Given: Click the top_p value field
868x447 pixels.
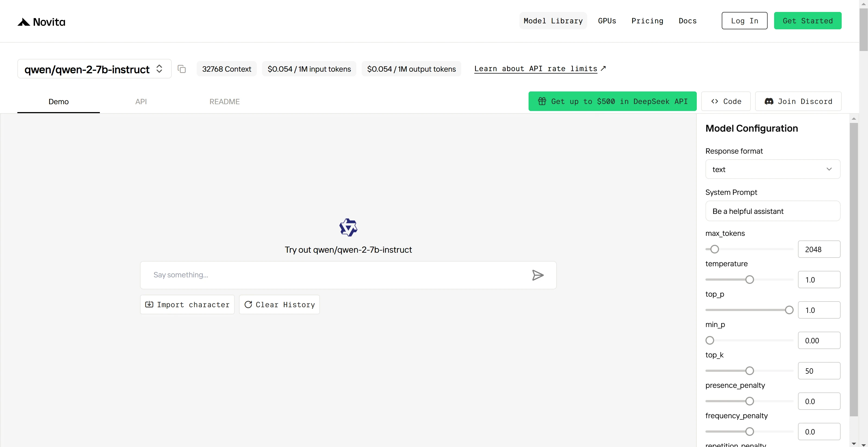Looking at the screenshot, I should (x=819, y=310).
